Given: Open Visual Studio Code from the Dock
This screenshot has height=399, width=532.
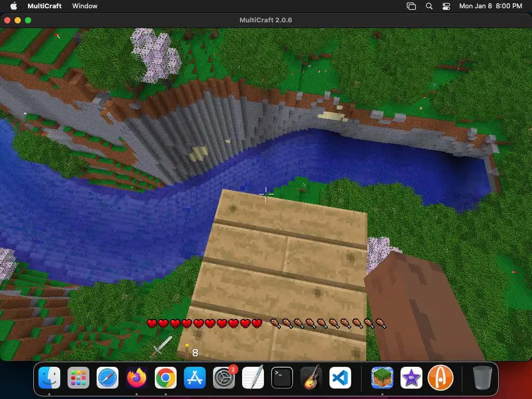Looking at the screenshot, I should [340, 378].
